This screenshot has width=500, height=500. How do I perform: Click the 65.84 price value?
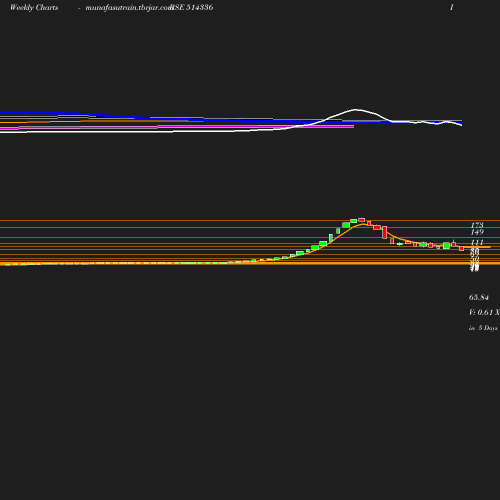pyautogui.click(x=479, y=297)
